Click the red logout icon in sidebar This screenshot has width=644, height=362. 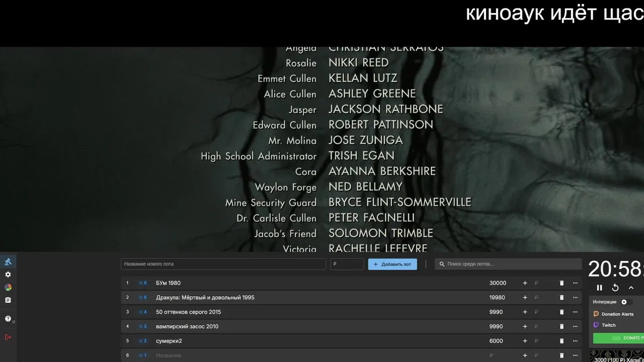[8, 337]
